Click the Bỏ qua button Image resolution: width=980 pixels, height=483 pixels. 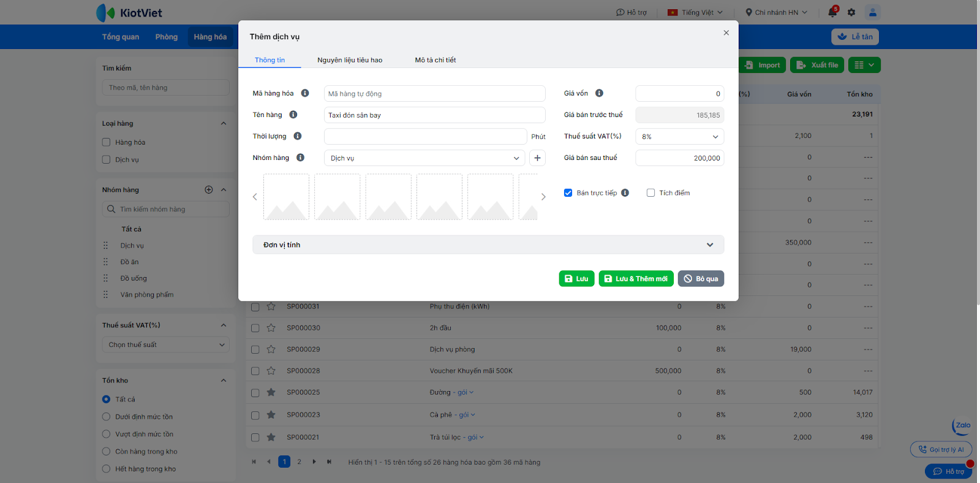pos(701,279)
